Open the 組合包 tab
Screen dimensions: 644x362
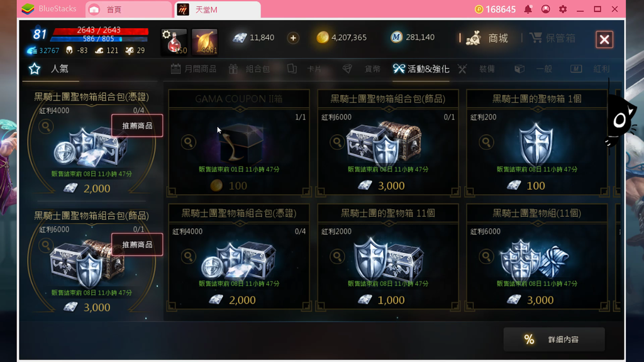tap(249, 69)
